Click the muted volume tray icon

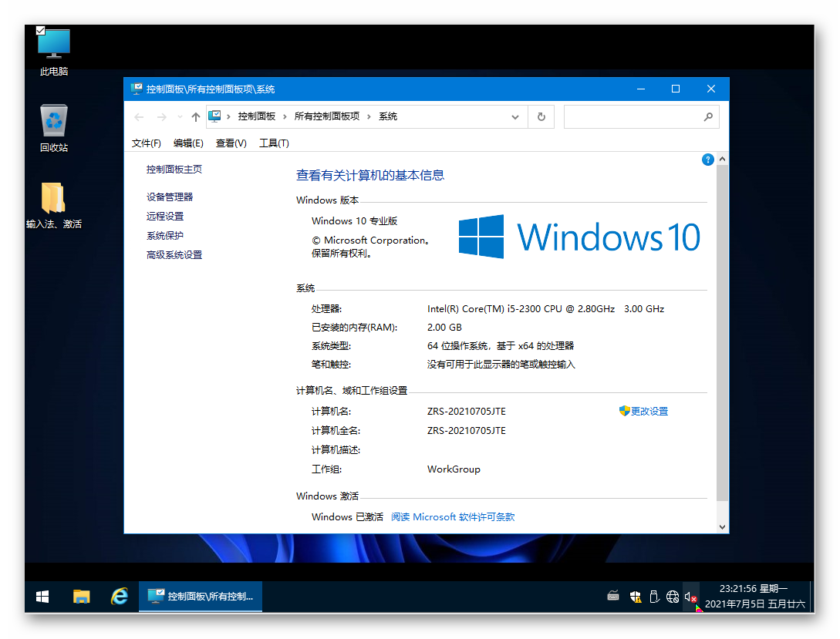click(x=690, y=597)
